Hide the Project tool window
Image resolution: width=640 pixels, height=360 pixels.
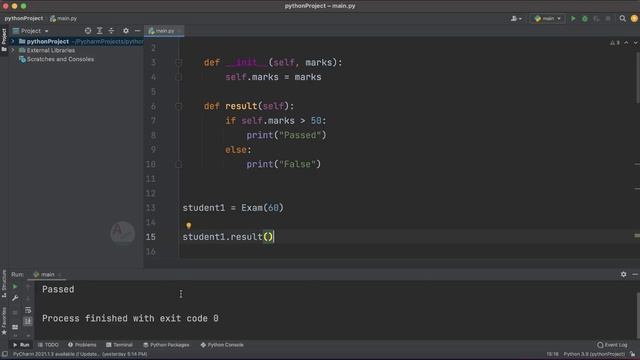[138, 31]
